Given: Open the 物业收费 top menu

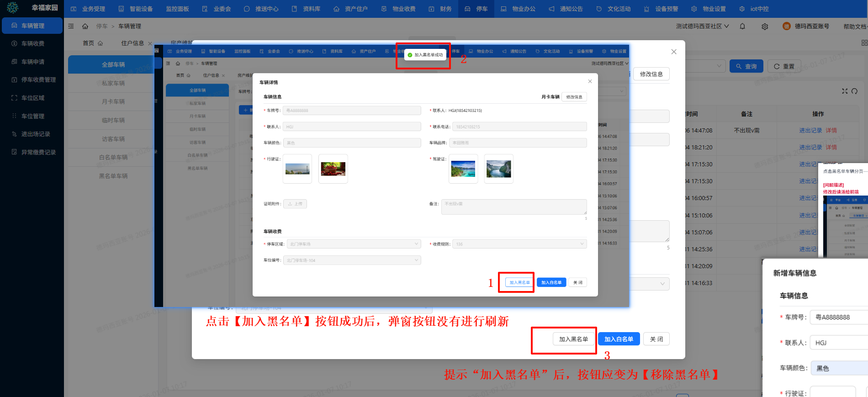Looking at the screenshot, I should pos(398,9).
